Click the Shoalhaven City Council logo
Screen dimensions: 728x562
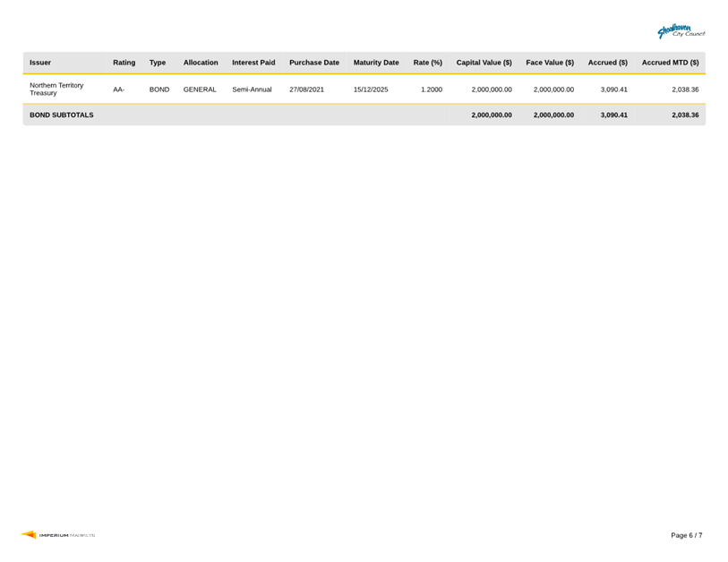[x=681, y=31]
